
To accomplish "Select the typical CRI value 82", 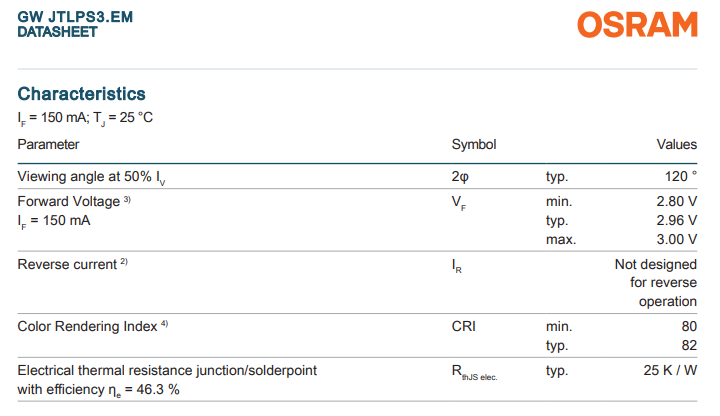I will [688, 345].
